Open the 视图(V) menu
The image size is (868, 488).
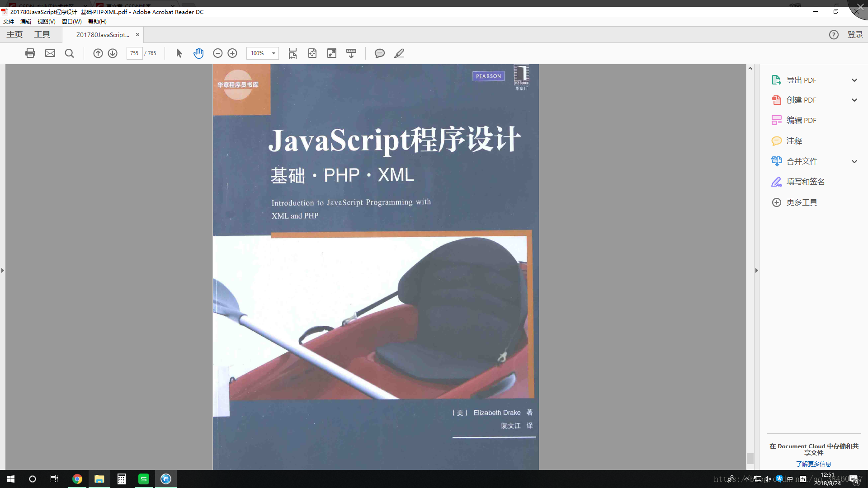tap(46, 21)
